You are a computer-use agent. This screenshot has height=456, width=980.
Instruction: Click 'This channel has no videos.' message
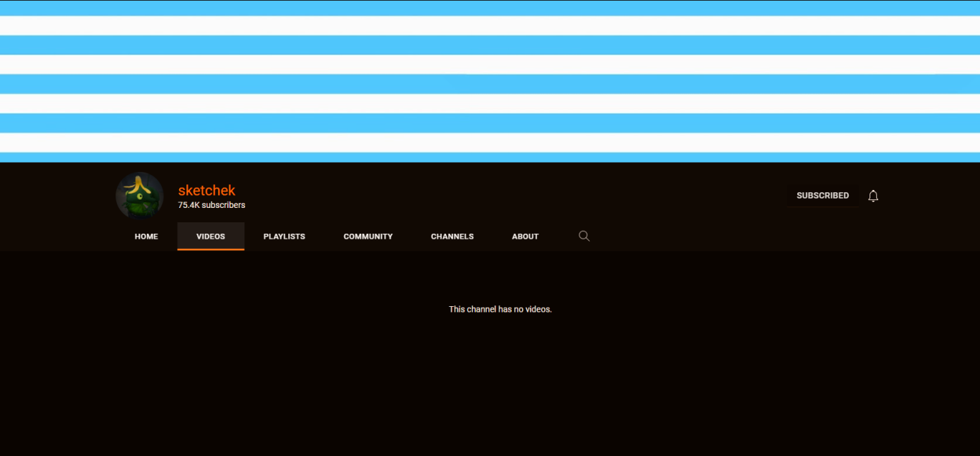point(500,309)
